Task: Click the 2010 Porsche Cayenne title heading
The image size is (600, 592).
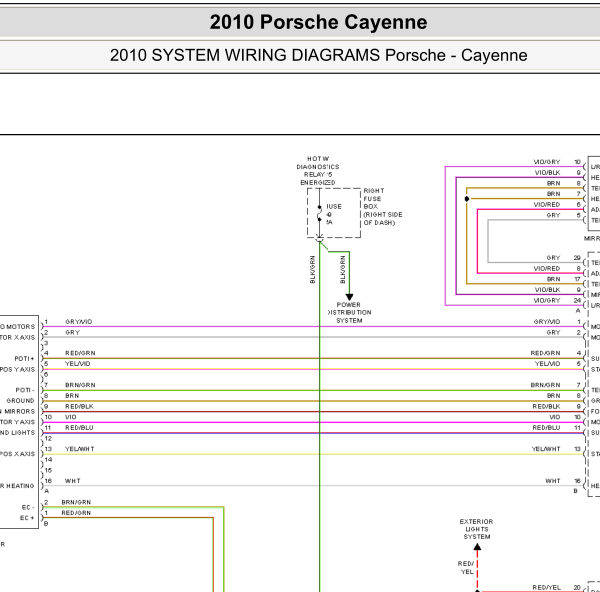Action: [x=318, y=22]
